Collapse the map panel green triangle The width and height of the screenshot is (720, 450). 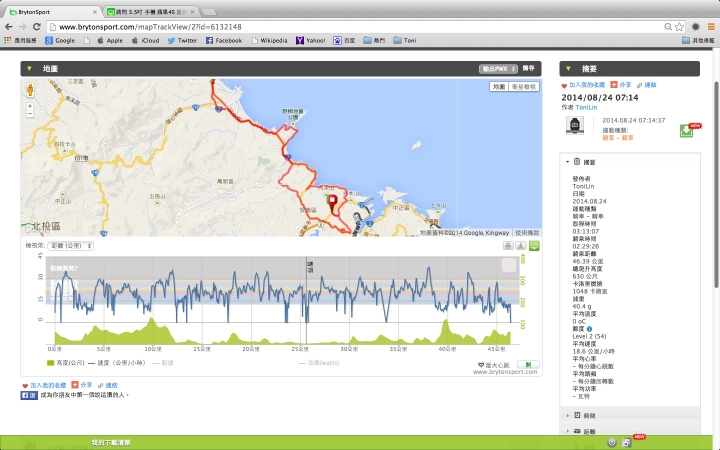[x=29, y=69]
